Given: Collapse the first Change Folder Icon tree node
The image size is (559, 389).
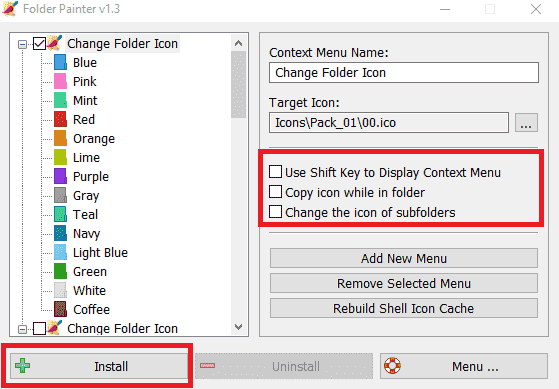Looking at the screenshot, I should [22, 45].
